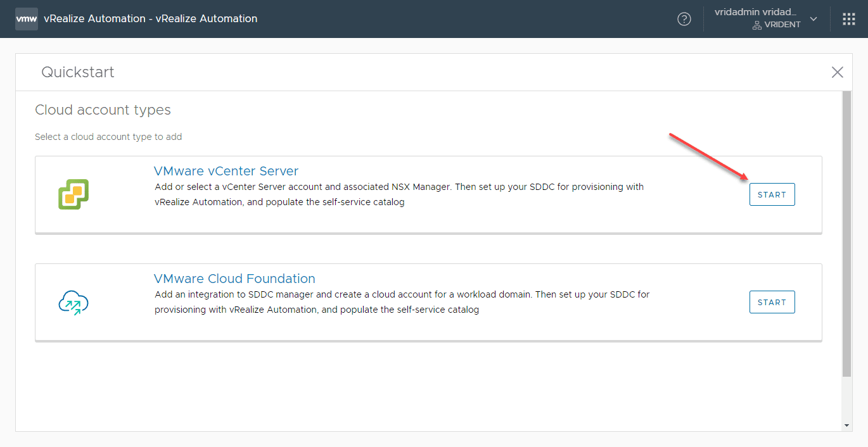
Task: Click the vCenter Server green icon
Action: pyautogui.click(x=73, y=194)
